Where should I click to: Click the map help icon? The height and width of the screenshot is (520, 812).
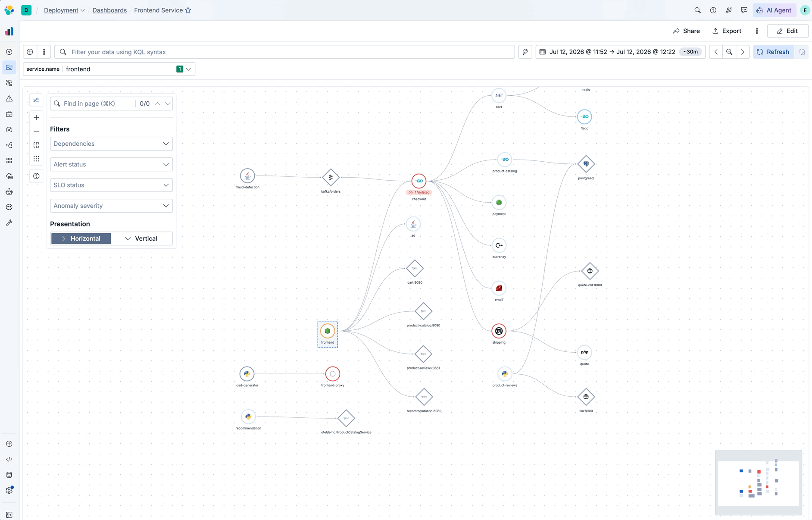(36, 176)
